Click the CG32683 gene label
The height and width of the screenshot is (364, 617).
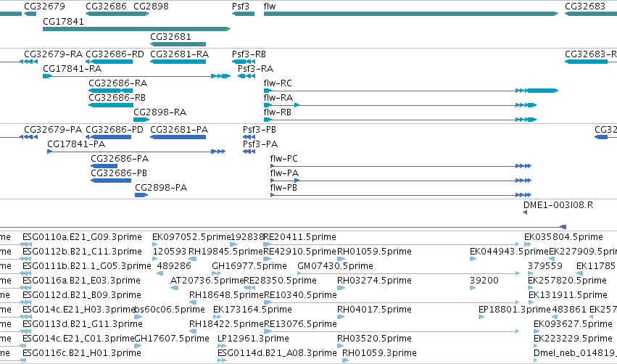tap(585, 7)
